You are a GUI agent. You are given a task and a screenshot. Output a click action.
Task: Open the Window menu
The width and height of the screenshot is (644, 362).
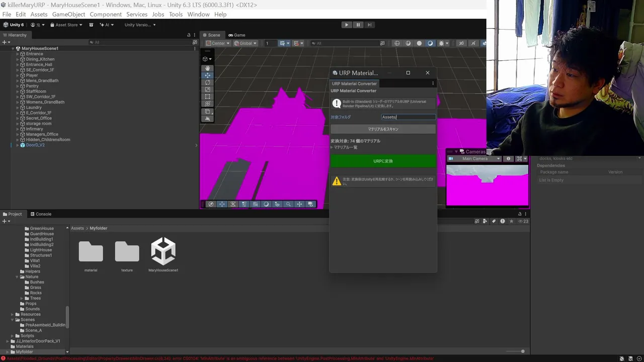coord(198,14)
